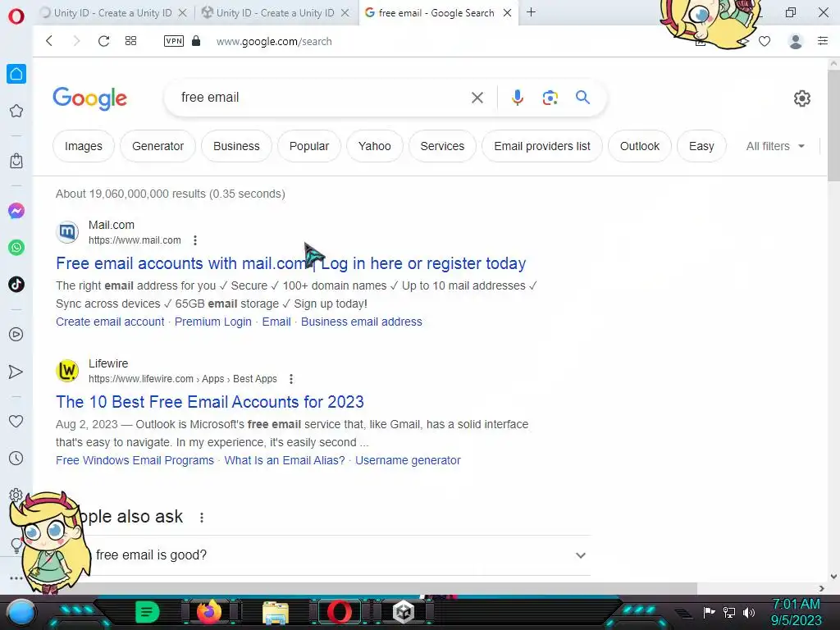Open sidebar send flow arrow icon
The image size is (840, 630).
(x=16, y=372)
